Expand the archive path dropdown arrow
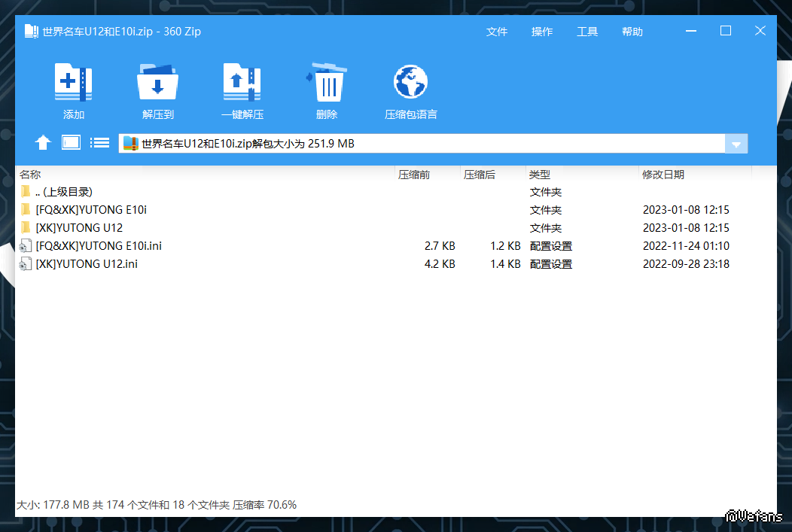The width and height of the screenshot is (792, 532). click(736, 144)
